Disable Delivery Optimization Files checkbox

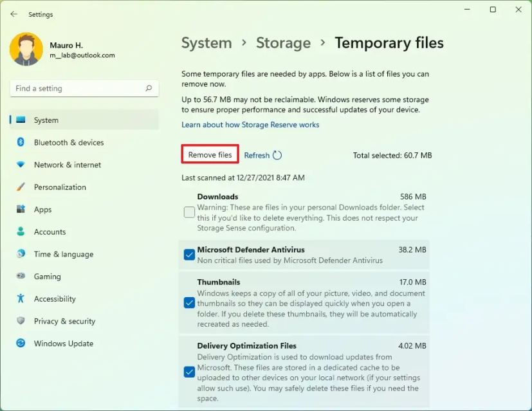click(x=189, y=372)
